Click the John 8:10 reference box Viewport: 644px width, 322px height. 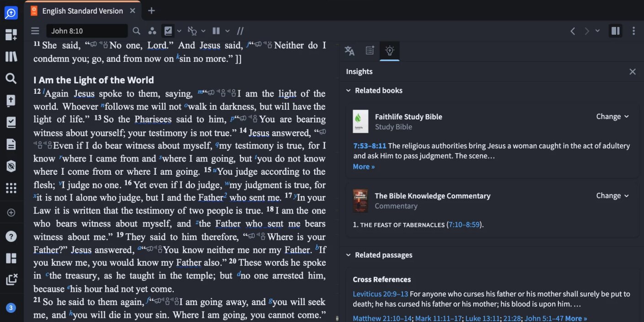pyautogui.click(x=87, y=31)
